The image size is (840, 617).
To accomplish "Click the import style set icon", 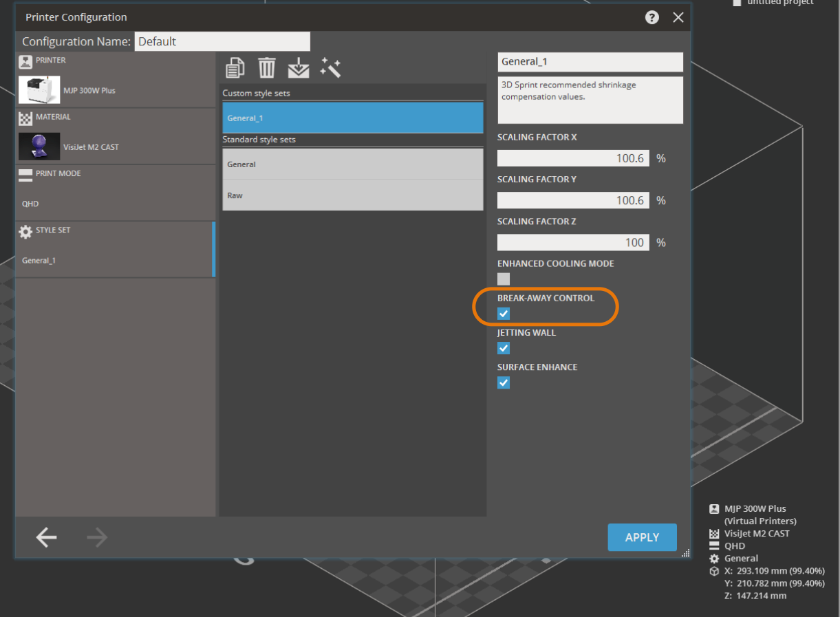I will click(299, 68).
